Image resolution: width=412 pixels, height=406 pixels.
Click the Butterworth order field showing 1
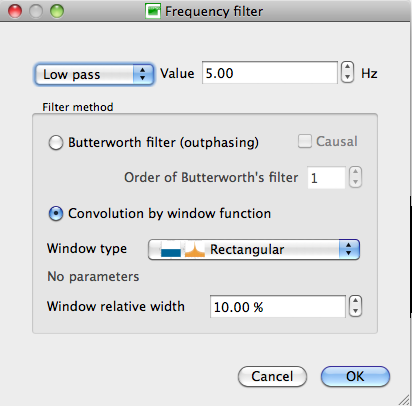tap(326, 178)
